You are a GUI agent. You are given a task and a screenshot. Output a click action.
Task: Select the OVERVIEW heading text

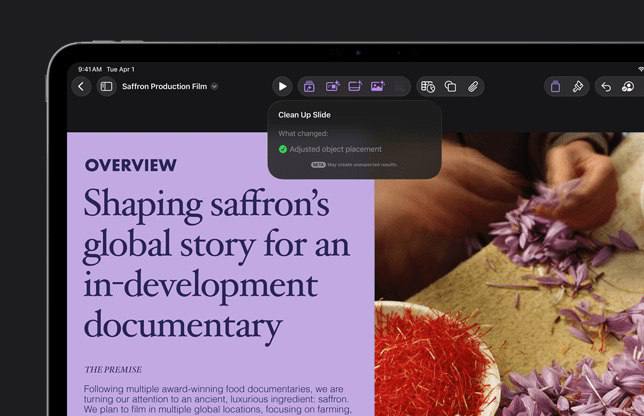(x=131, y=165)
